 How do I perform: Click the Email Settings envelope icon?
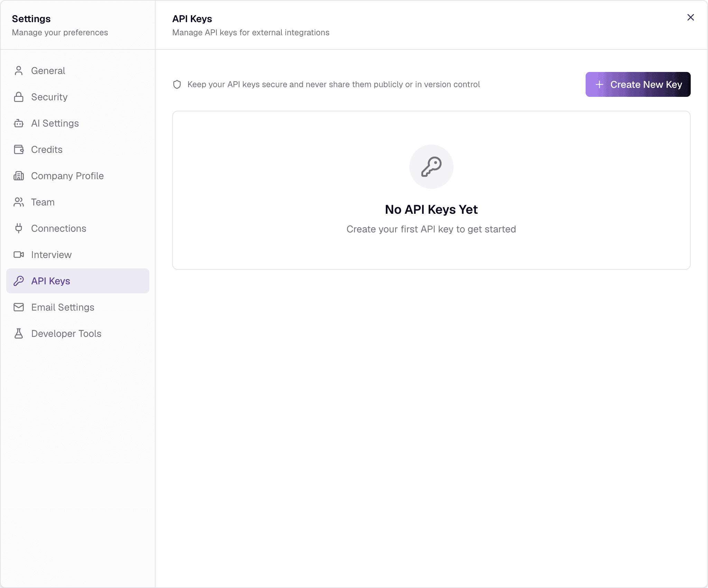(x=19, y=307)
